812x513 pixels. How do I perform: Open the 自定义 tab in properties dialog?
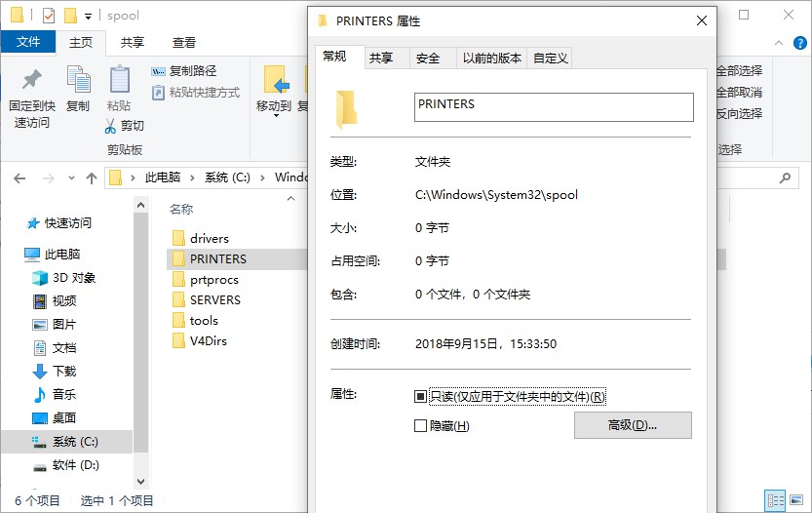(x=551, y=59)
